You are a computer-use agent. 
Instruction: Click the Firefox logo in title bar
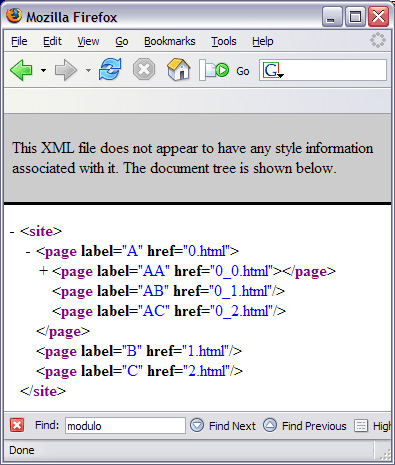(x=14, y=16)
